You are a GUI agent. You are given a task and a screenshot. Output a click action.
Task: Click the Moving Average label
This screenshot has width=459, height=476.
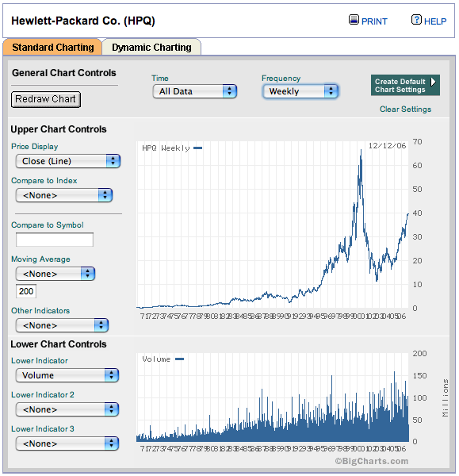point(40,259)
